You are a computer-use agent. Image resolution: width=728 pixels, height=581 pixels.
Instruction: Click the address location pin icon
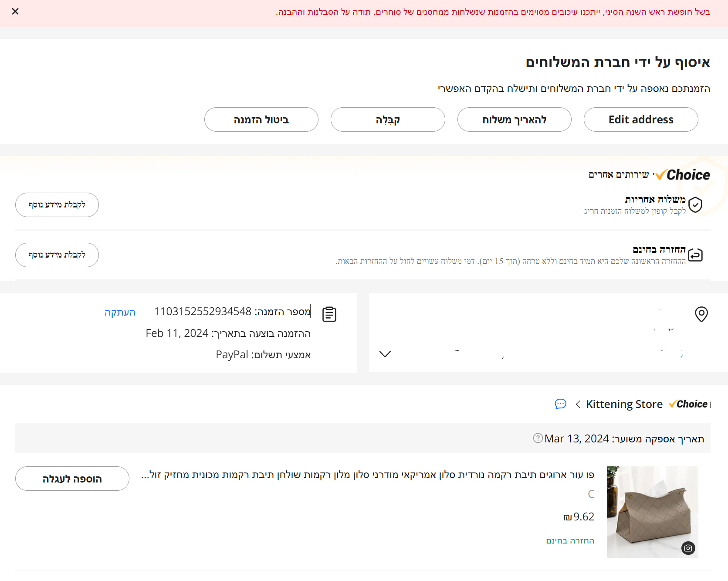701,314
